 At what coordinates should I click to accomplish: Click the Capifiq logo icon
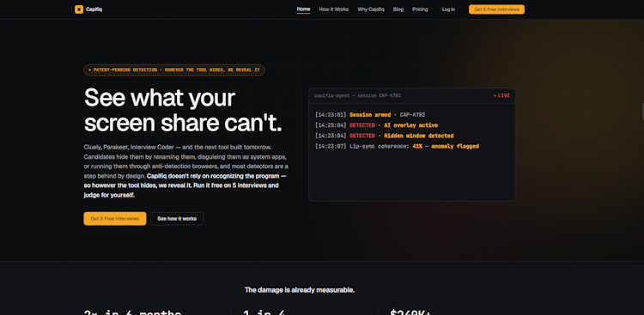[79, 9]
